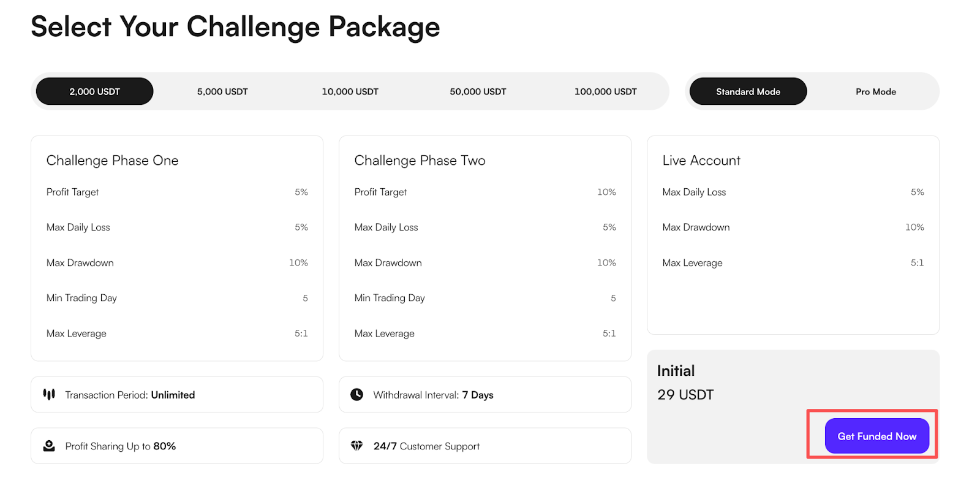Click the Challenge Phase One heading

click(113, 161)
